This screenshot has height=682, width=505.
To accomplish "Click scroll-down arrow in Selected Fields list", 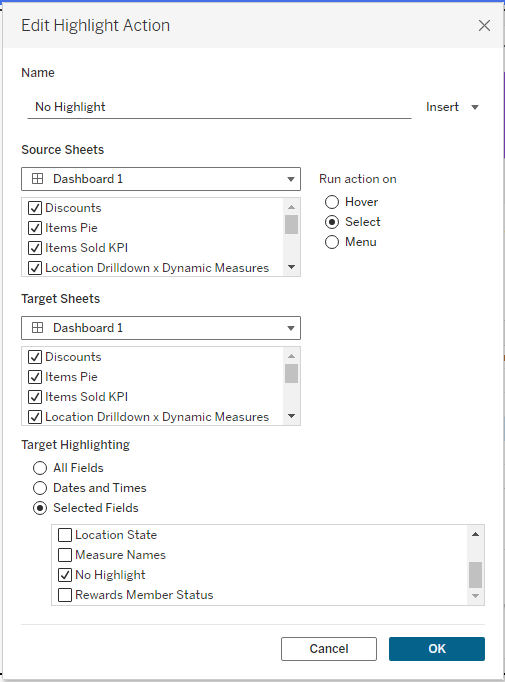I will [475, 596].
